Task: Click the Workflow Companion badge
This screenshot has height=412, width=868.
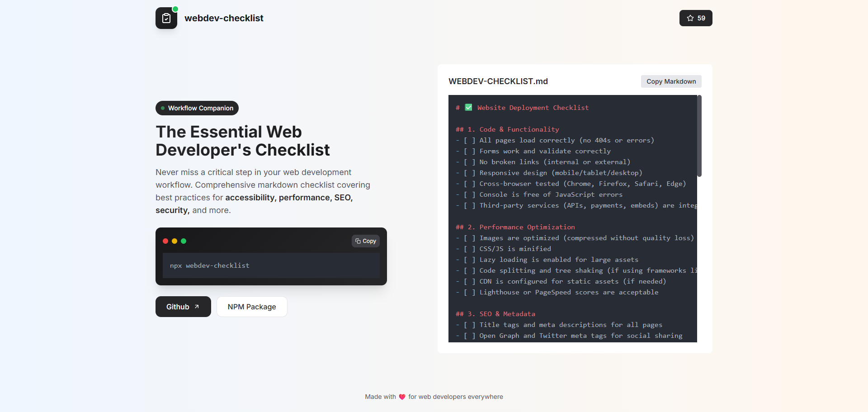Action: point(197,108)
